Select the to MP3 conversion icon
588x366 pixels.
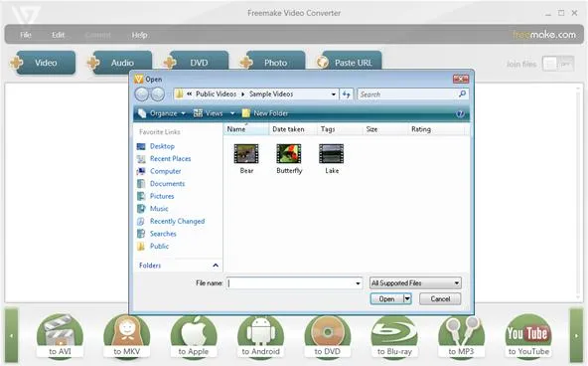(461, 336)
